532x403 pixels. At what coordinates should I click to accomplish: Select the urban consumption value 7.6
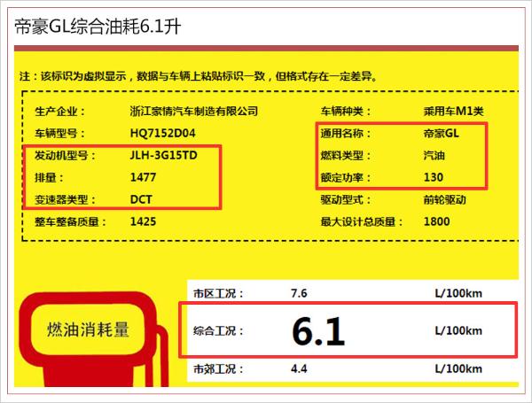point(299,293)
